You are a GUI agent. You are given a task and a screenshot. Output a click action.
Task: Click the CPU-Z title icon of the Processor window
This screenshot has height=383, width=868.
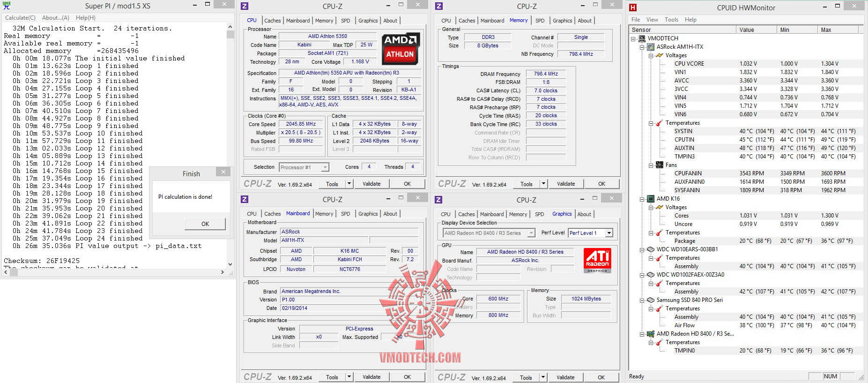(245, 6)
